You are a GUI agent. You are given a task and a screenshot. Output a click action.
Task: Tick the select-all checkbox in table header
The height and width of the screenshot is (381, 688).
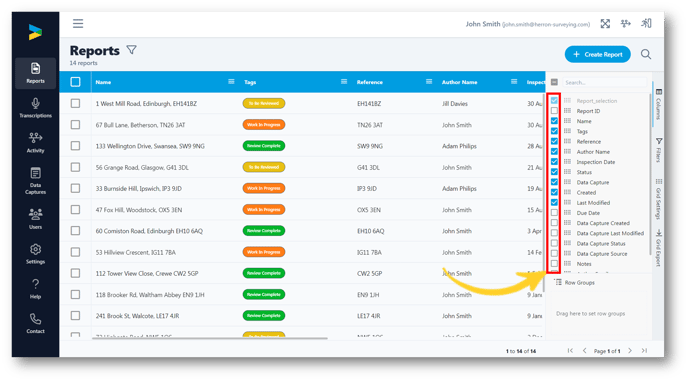pos(75,82)
